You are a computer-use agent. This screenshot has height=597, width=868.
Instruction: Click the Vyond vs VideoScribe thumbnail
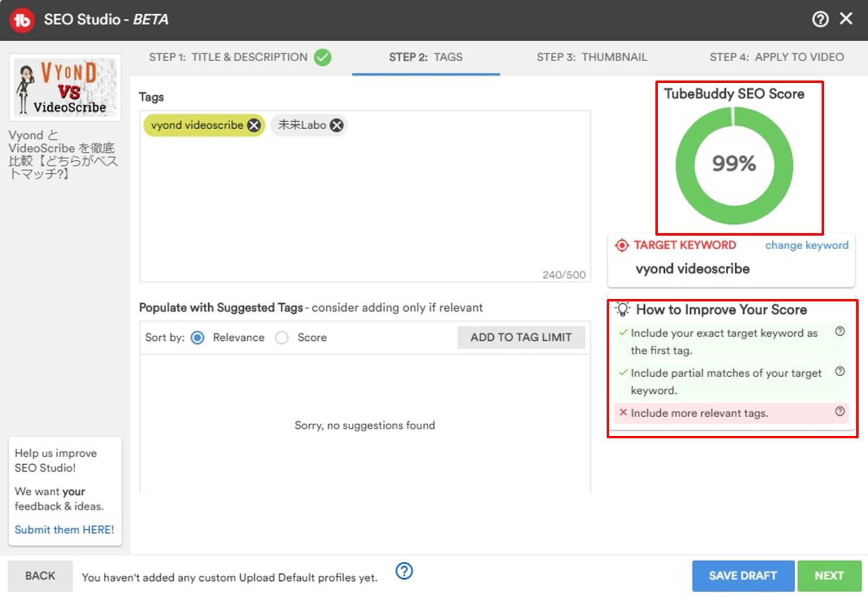pyautogui.click(x=65, y=87)
